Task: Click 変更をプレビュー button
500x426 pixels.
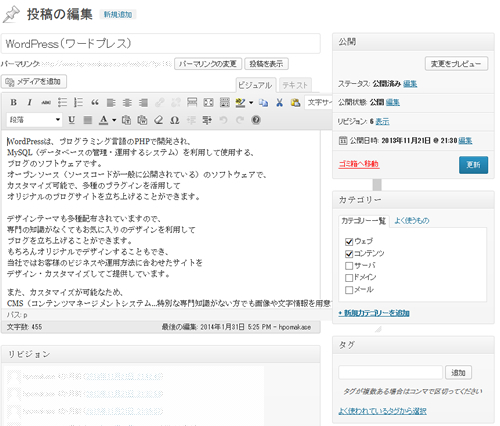Action: click(x=456, y=64)
